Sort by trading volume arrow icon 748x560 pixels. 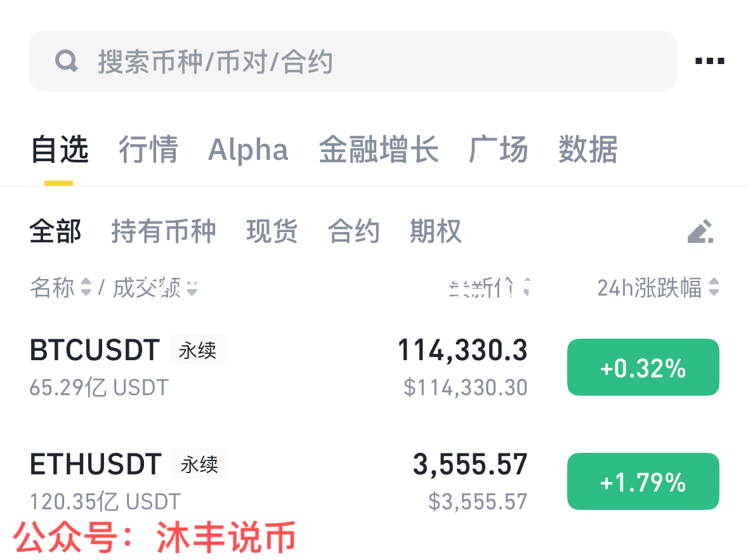pyautogui.click(x=192, y=288)
